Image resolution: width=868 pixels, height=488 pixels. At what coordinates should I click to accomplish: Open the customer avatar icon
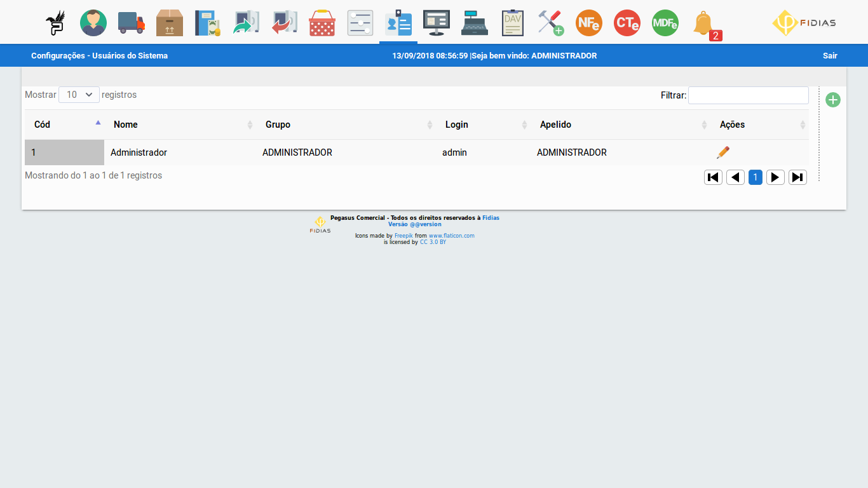(x=93, y=23)
